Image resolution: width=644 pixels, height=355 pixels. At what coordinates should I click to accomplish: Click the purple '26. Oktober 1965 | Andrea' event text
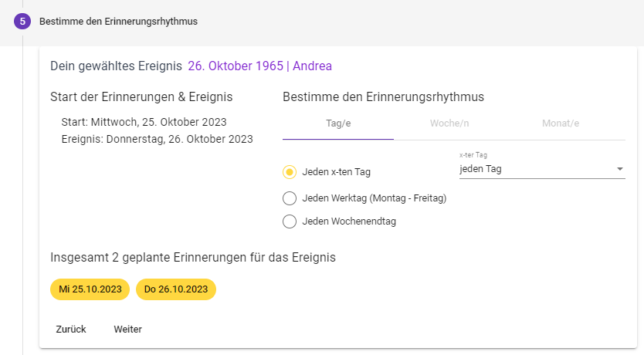pyautogui.click(x=259, y=66)
